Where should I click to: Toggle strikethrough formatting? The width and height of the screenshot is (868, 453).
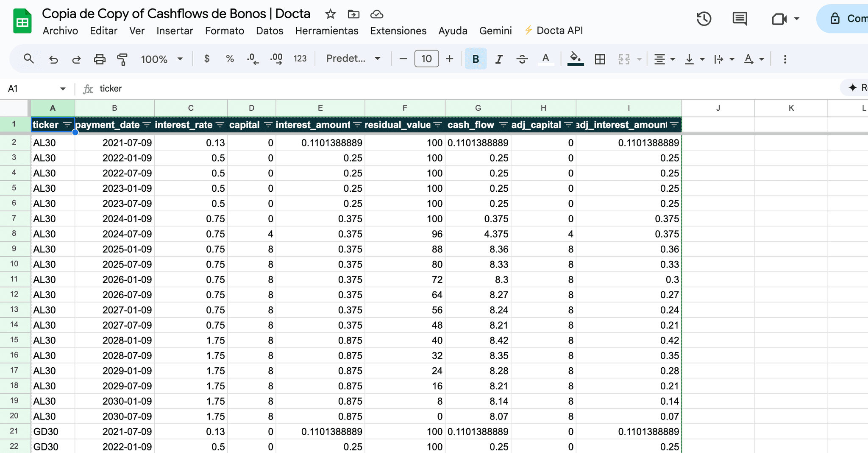tap(522, 59)
